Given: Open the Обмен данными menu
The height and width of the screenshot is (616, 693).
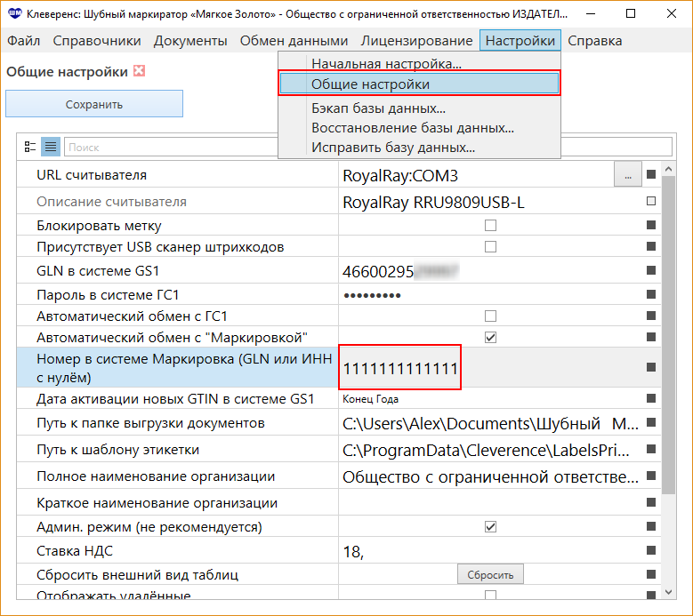Looking at the screenshot, I should [x=294, y=41].
